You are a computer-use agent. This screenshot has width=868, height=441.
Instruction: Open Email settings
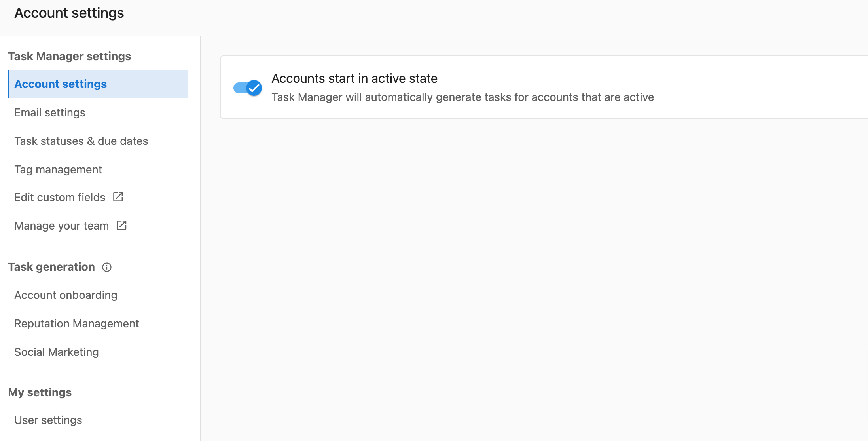point(50,112)
